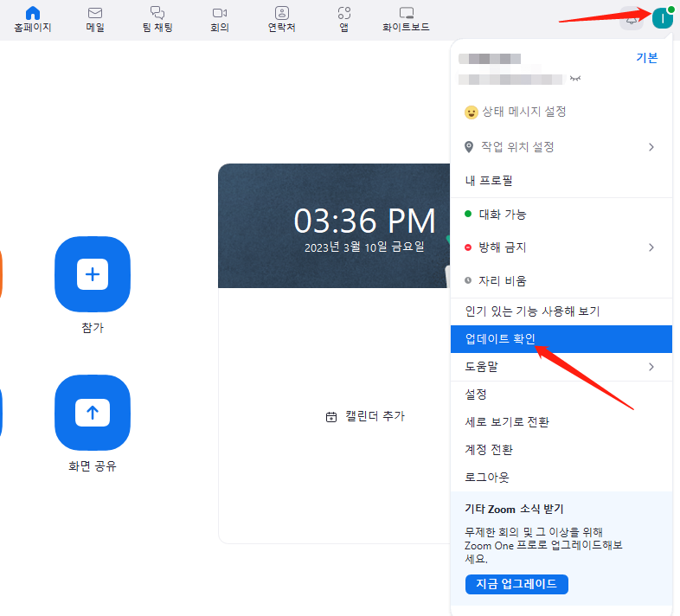Viewport: 680px width, 616px height.
Task: Open 내 프로필 menu entry
Action: pos(561,181)
